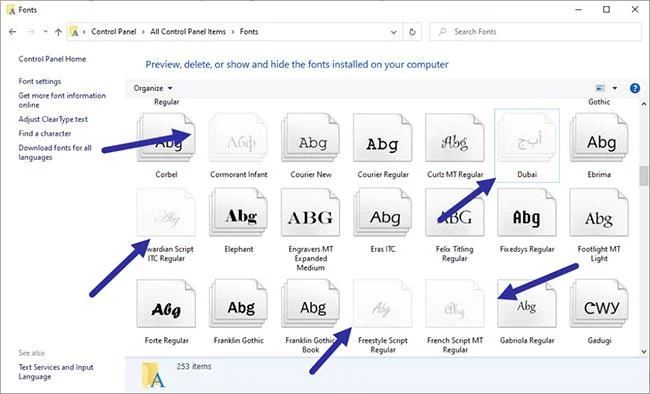Open the Organize dropdown menu
The width and height of the screenshot is (650, 394).
153,88
